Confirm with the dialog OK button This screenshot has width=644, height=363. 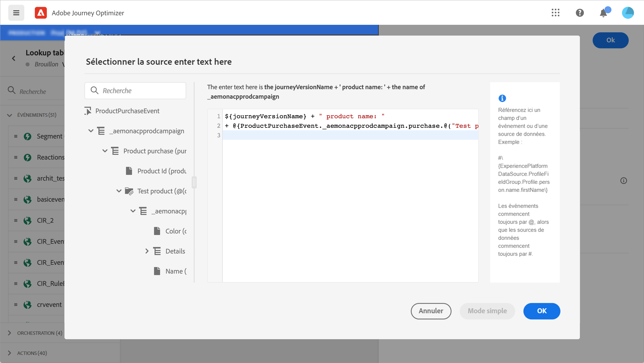tap(542, 311)
